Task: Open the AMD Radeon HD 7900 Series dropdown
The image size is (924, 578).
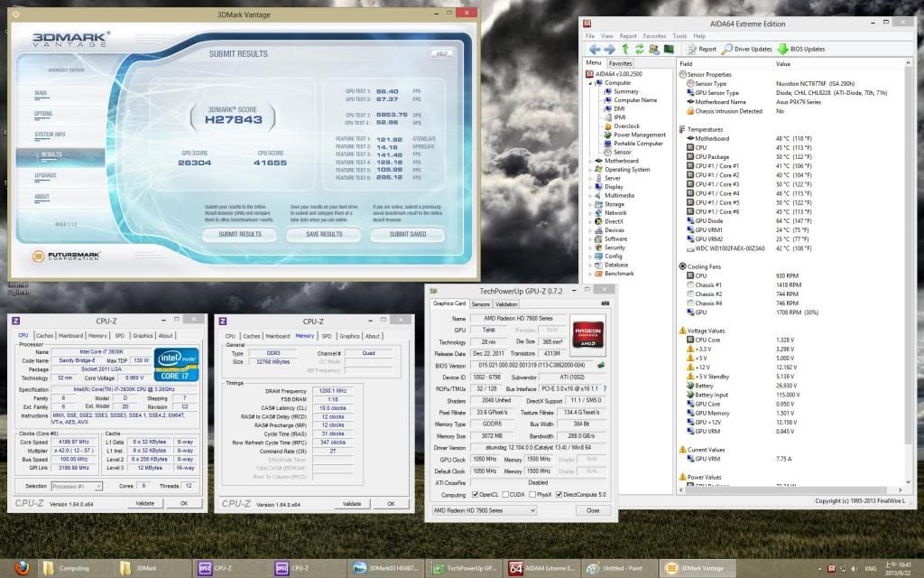Action: pos(484,510)
